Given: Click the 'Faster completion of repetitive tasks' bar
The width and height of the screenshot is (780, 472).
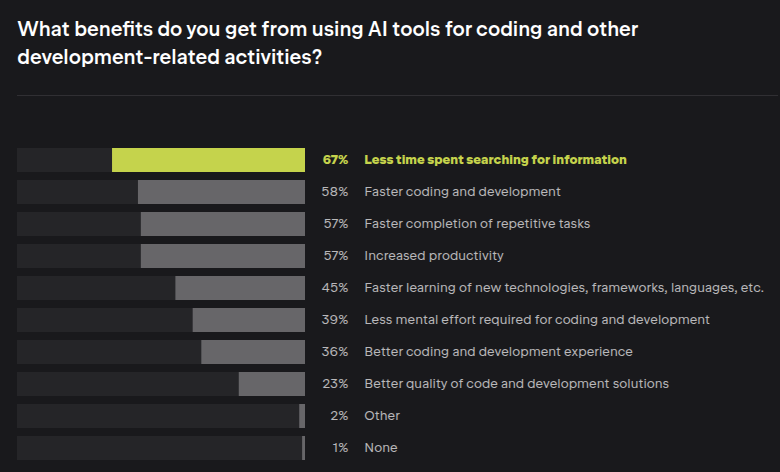Looking at the screenshot, I should (x=222, y=224).
